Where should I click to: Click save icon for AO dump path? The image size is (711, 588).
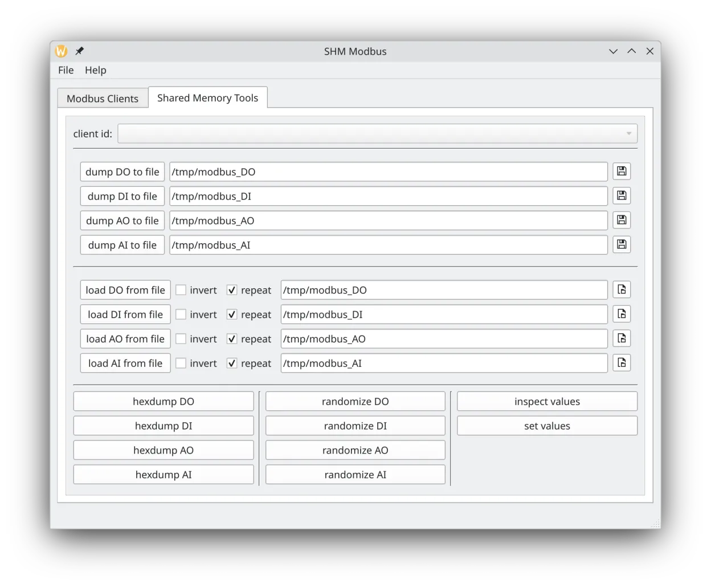point(622,220)
